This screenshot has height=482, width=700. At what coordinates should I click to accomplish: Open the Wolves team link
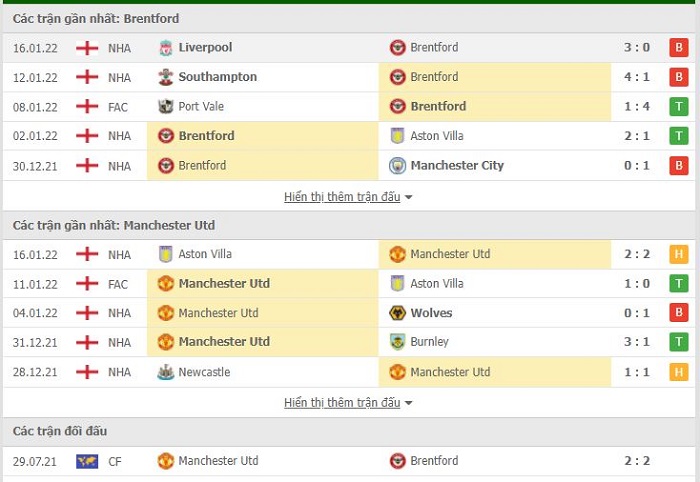tap(431, 313)
